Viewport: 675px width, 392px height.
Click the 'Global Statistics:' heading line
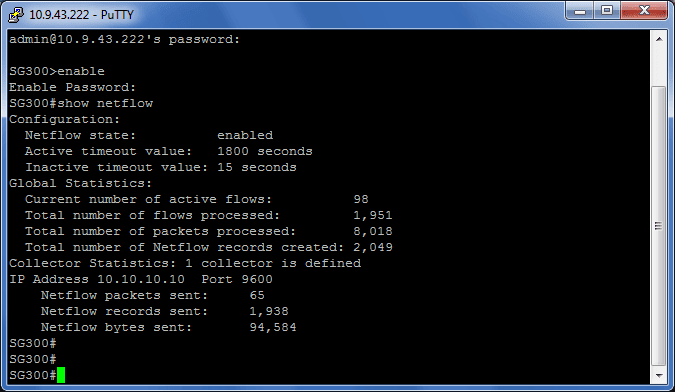pyautogui.click(x=81, y=183)
